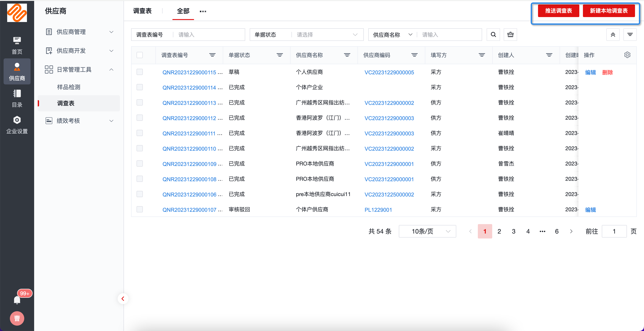Open supplier code PL1229001
Screen dimensions: 644x331
click(378, 210)
